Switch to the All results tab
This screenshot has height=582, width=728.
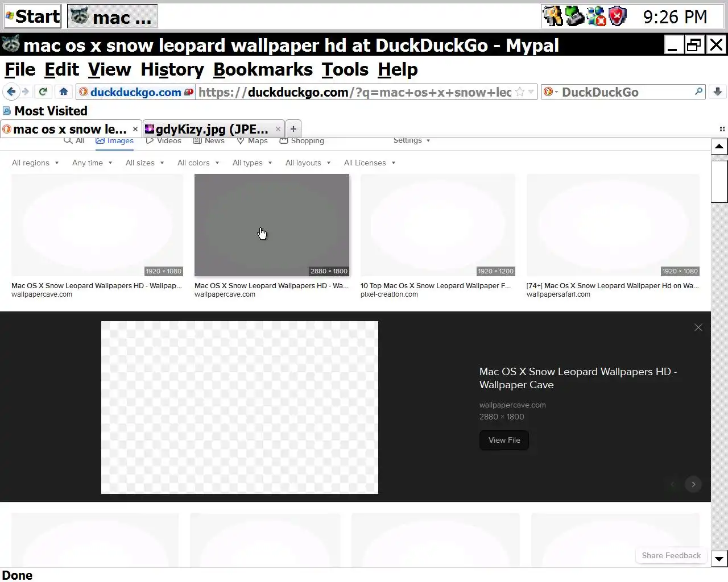(x=74, y=141)
